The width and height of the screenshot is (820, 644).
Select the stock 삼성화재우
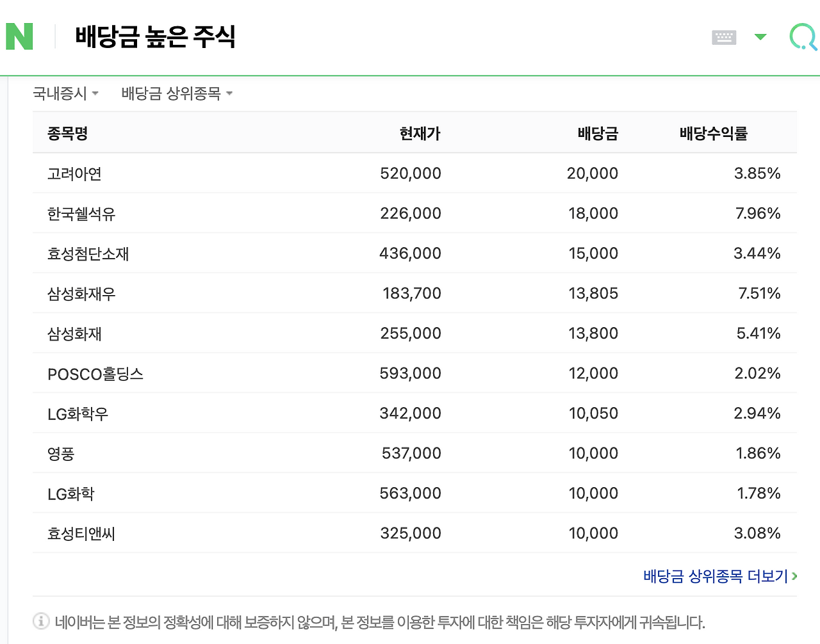pyautogui.click(x=81, y=294)
